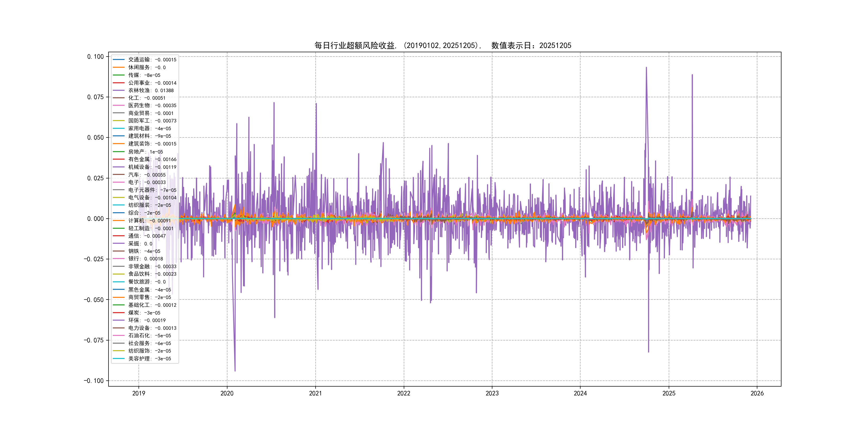Click the 0.100 y-axis tick label

click(95, 57)
